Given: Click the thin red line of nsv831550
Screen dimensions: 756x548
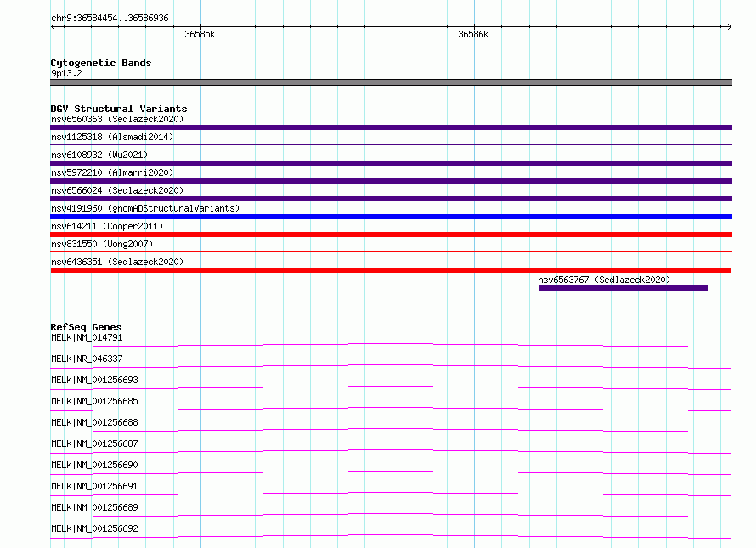Looking at the screenshot, I should click(x=391, y=251).
